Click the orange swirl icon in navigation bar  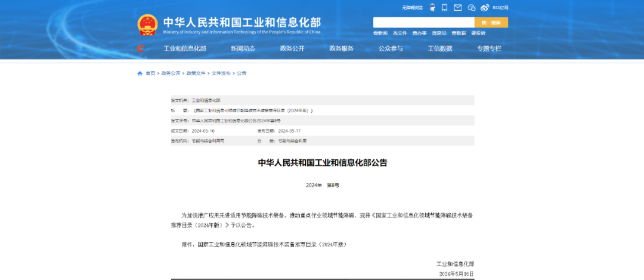coord(141,48)
